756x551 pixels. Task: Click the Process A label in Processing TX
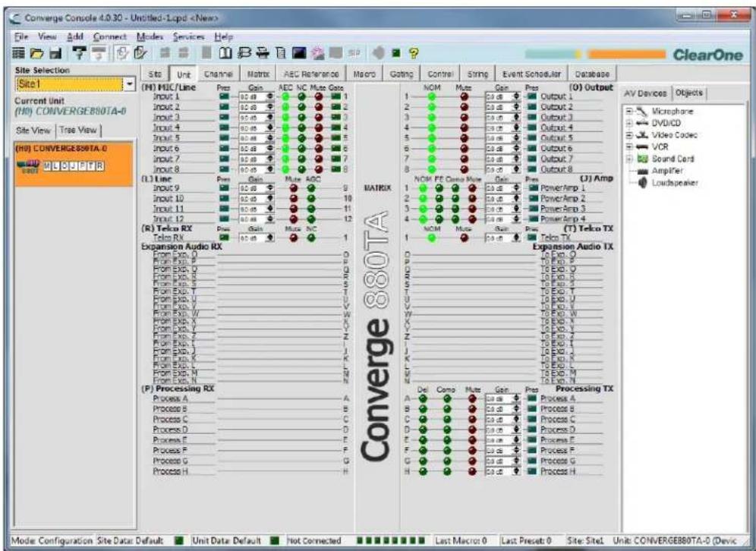557,398
